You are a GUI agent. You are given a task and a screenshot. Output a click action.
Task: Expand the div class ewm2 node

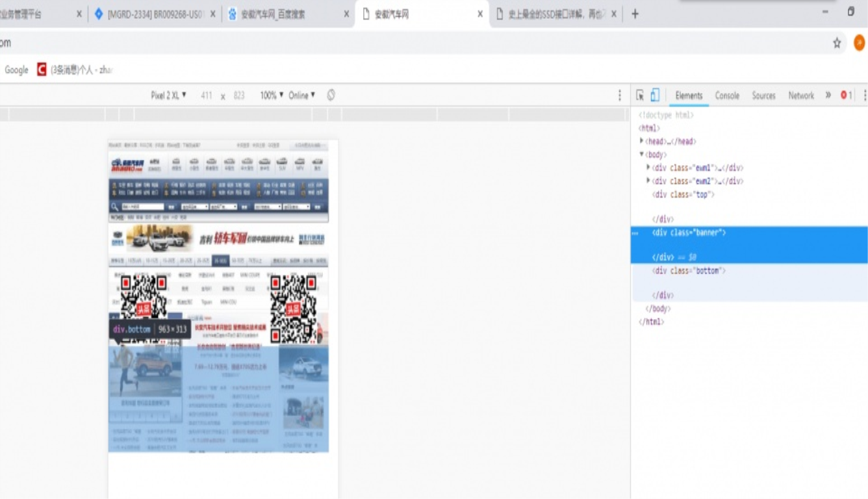pyautogui.click(x=648, y=181)
